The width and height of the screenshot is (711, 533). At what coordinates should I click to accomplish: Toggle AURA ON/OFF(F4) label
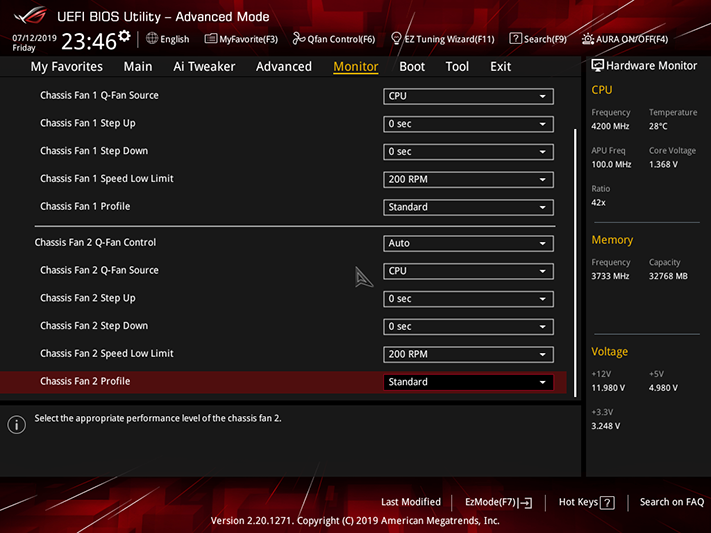point(632,39)
